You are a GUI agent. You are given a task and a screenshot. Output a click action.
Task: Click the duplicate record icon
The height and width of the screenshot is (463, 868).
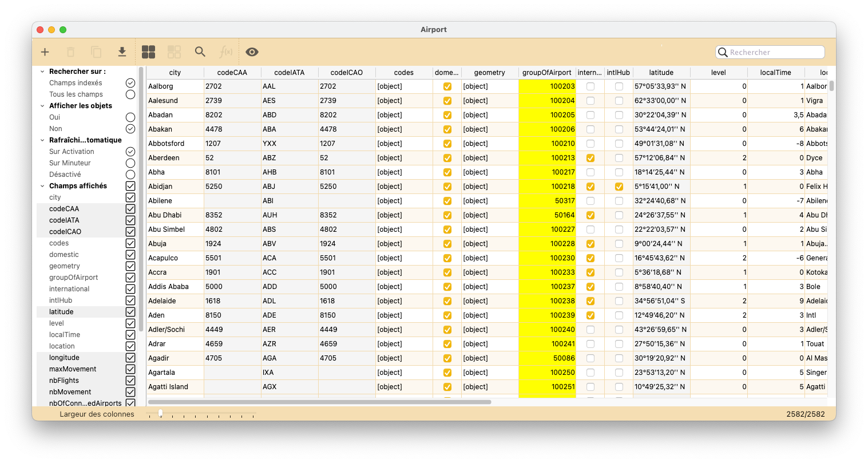(96, 52)
